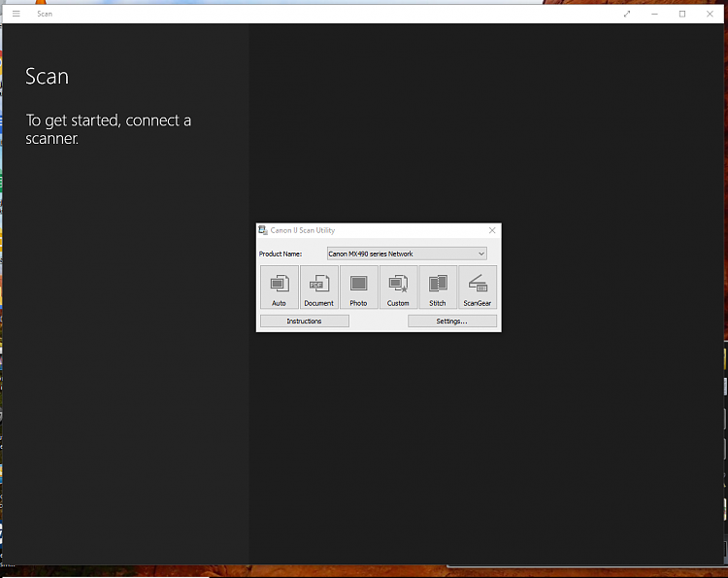Select the Photo scan icon

[x=358, y=287]
